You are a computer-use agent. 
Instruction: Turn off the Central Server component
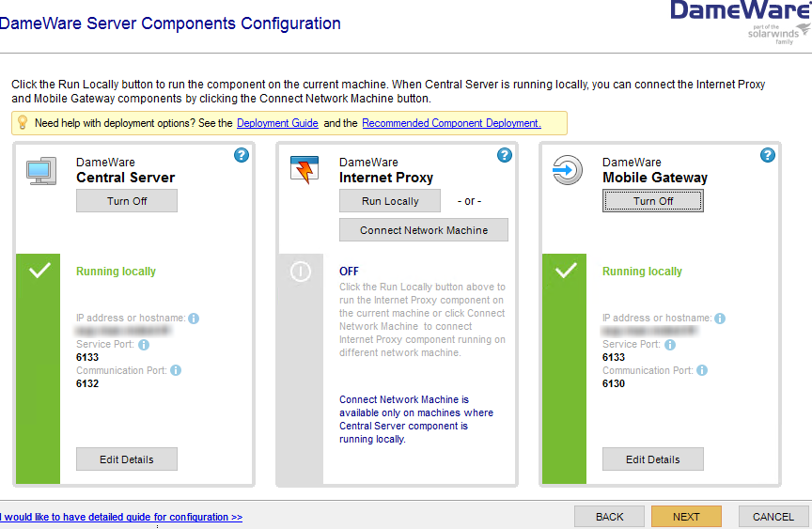click(x=127, y=201)
